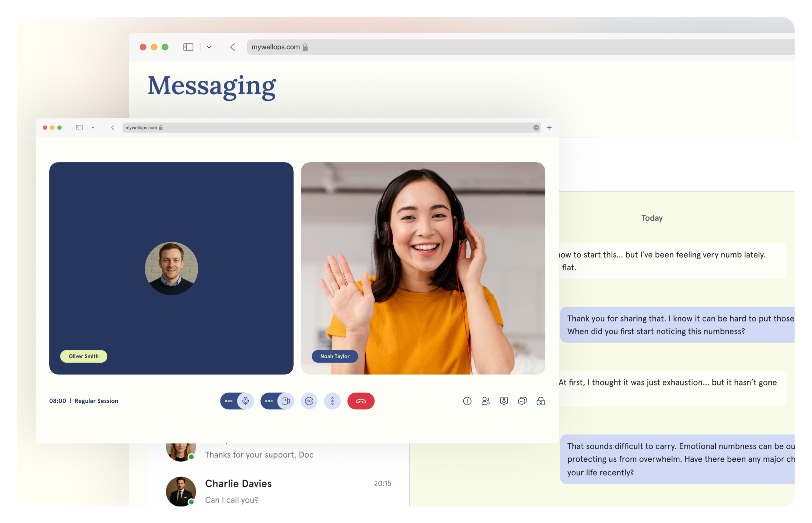Enable closed captions with CC button
The image size is (812, 523).
(309, 401)
